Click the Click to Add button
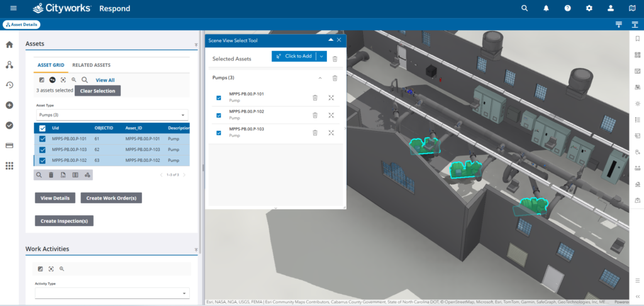The width and height of the screenshot is (644, 306). 294,56
